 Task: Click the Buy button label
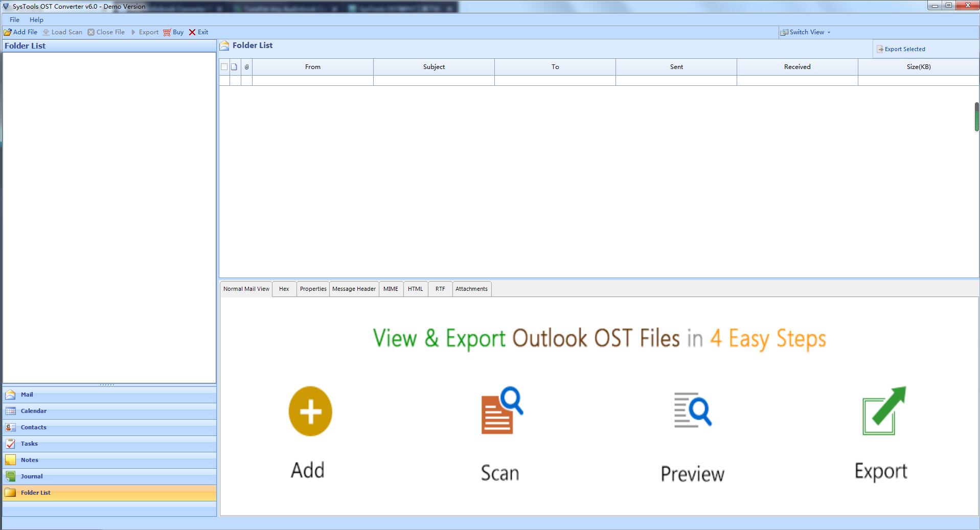(178, 32)
